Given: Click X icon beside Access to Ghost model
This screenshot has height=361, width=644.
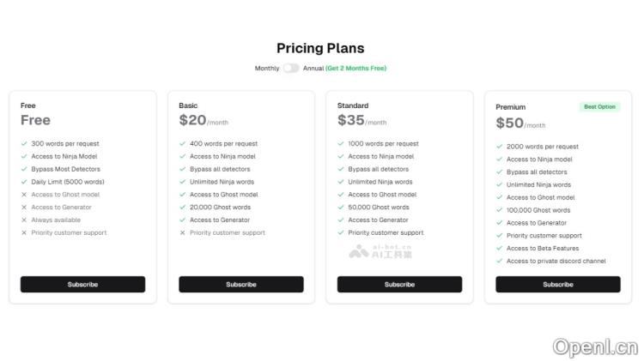Looking at the screenshot, I should pos(24,195).
